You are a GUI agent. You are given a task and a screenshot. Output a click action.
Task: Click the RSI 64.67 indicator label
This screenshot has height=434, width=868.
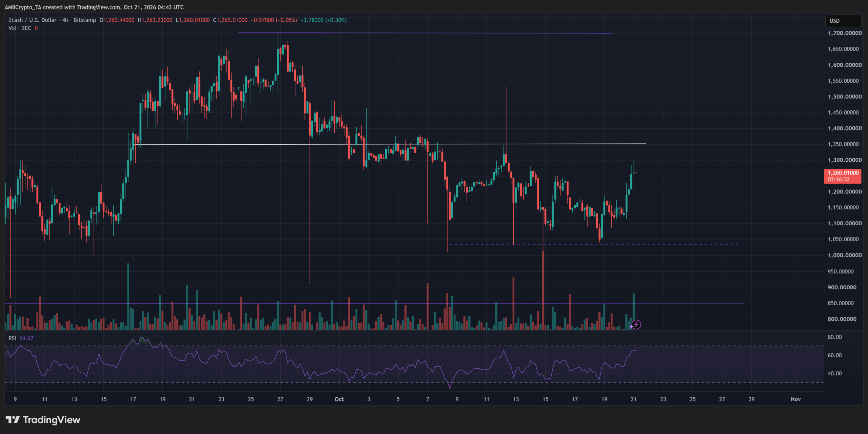coord(21,338)
